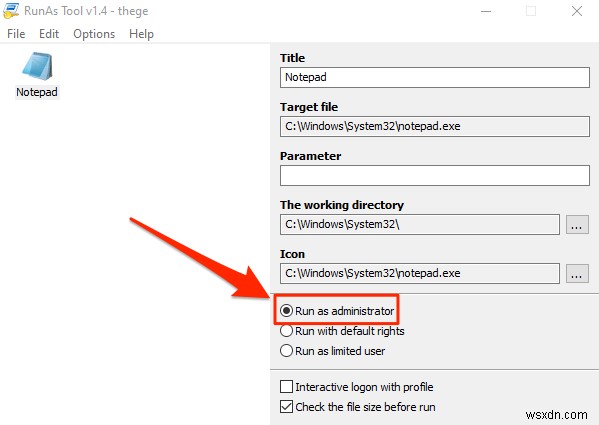
Task: Open the File menu
Action: point(16,34)
